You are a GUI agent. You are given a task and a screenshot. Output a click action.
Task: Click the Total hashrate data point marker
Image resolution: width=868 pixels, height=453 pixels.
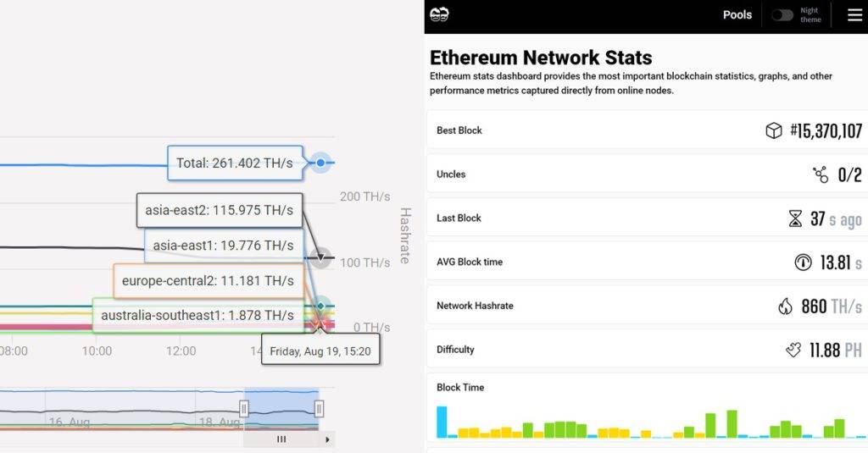320,163
